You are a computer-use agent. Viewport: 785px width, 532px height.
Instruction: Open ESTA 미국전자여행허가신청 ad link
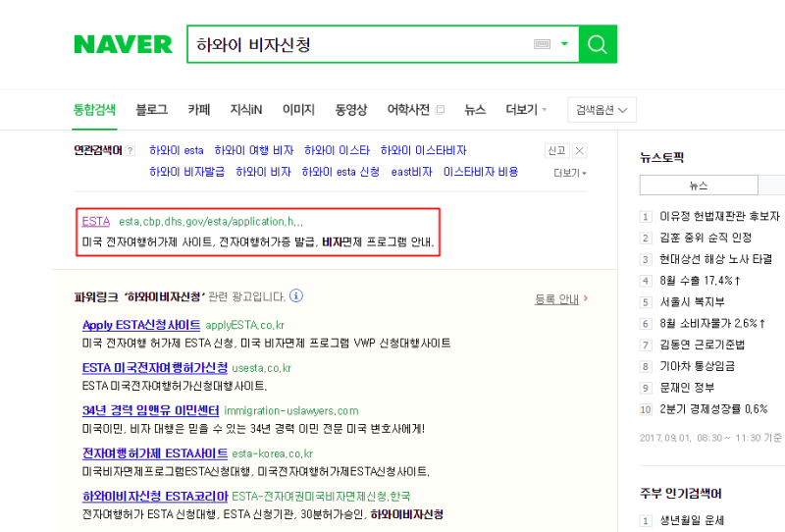(155, 368)
